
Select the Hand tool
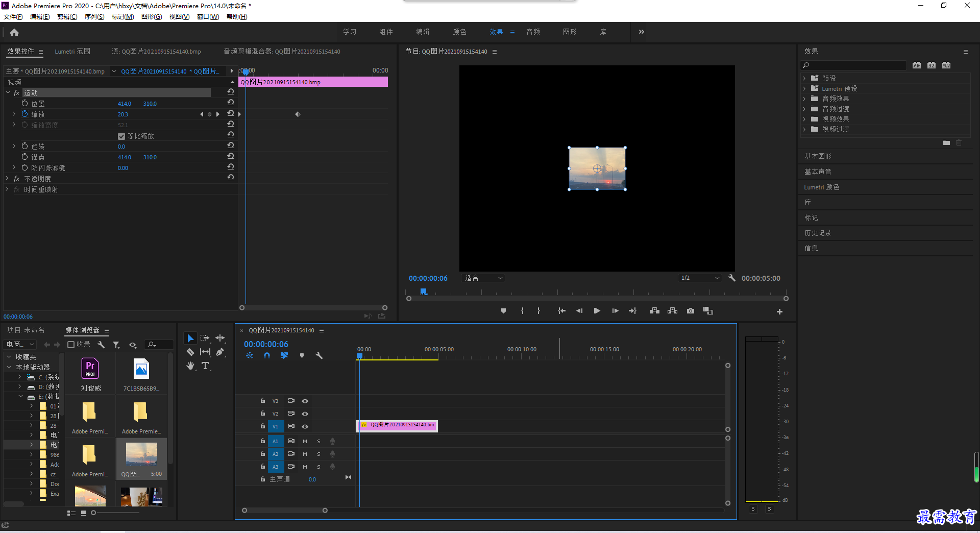pyautogui.click(x=190, y=366)
